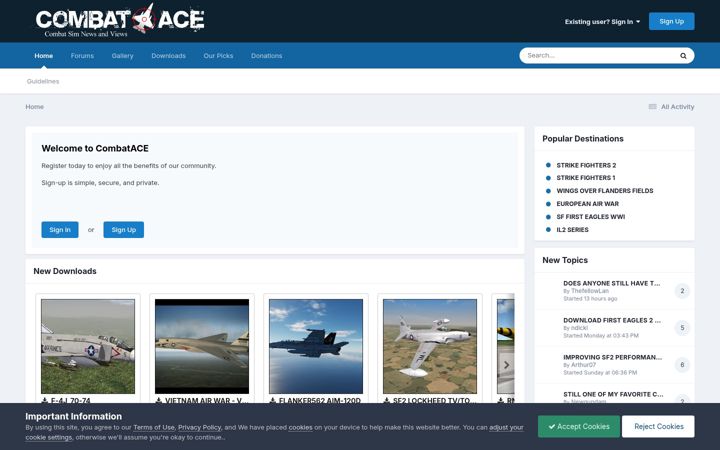The width and height of the screenshot is (720, 450).
Task: Open adjust your cookie settings link
Action: [x=506, y=428]
